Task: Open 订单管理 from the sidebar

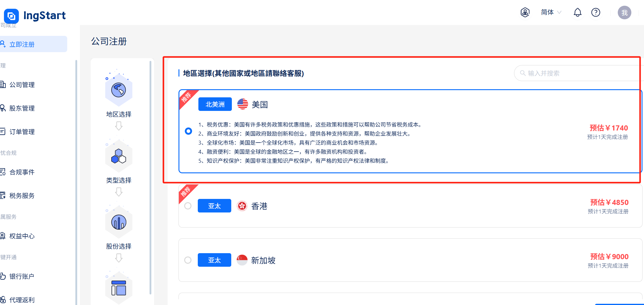Action: pos(22,132)
